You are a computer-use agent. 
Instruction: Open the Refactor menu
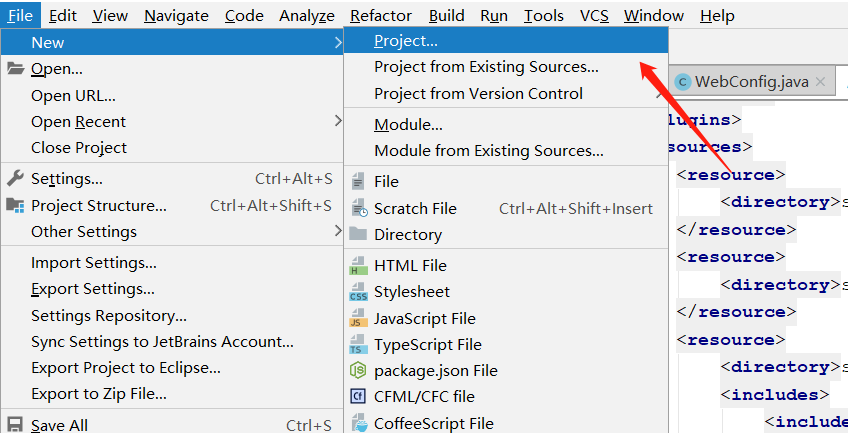(381, 16)
